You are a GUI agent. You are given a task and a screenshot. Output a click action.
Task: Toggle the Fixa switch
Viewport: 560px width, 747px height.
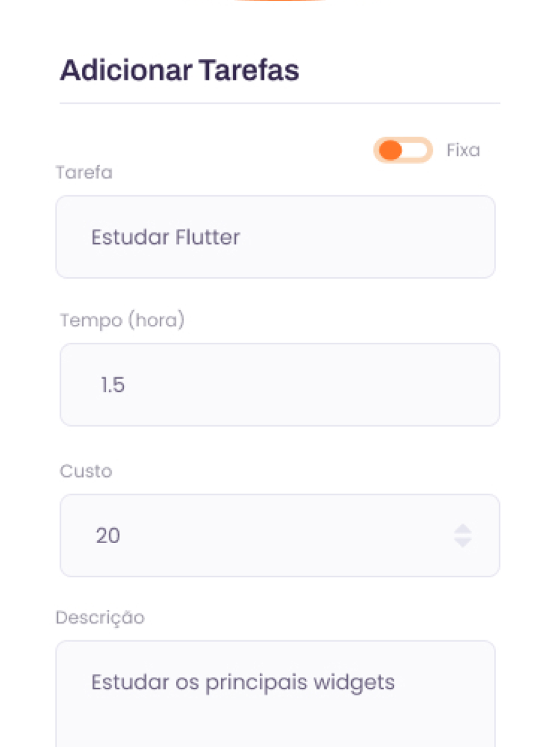click(403, 150)
